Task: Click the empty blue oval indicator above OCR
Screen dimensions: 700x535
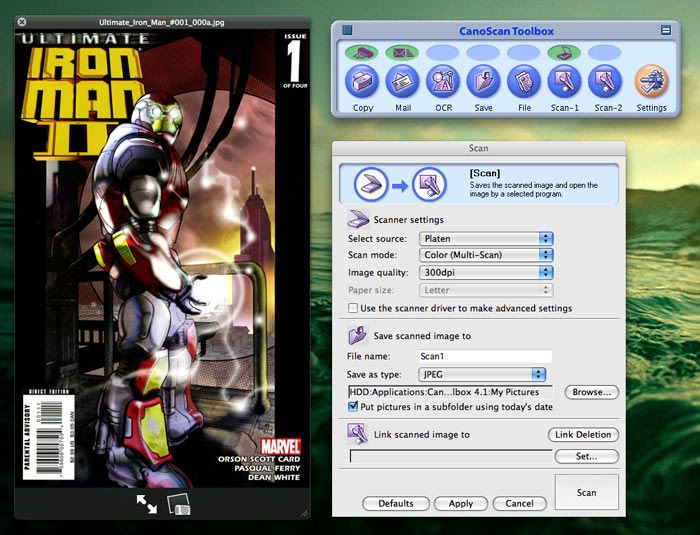Action: pos(443,53)
